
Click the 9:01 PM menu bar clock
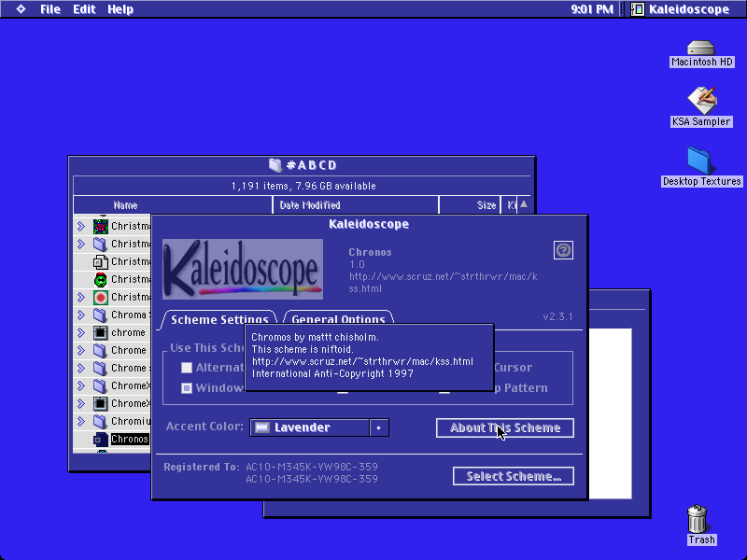point(592,9)
